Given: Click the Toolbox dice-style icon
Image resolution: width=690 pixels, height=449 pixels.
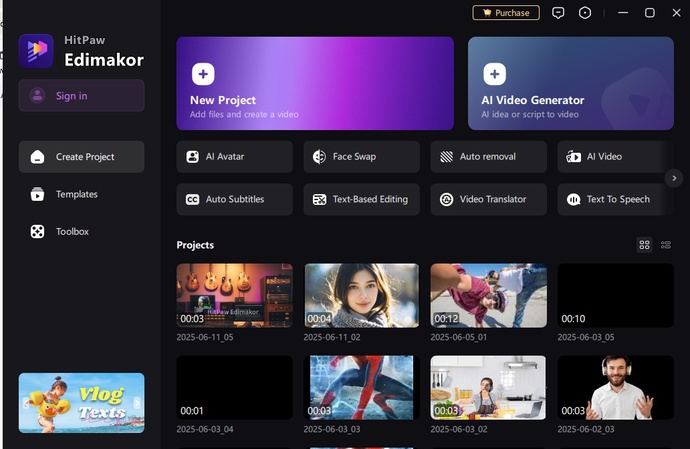Looking at the screenshot, I should [37, 232].
